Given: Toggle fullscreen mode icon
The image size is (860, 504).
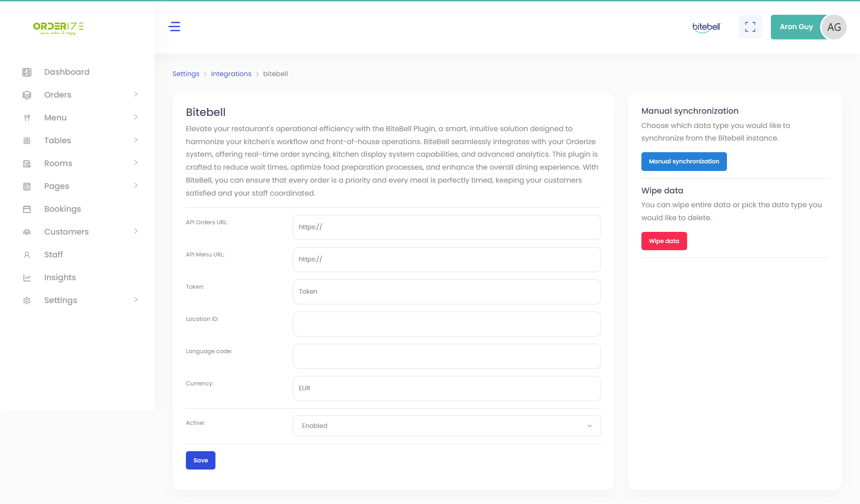Looking at the screenshot, I should pos(750,27).
